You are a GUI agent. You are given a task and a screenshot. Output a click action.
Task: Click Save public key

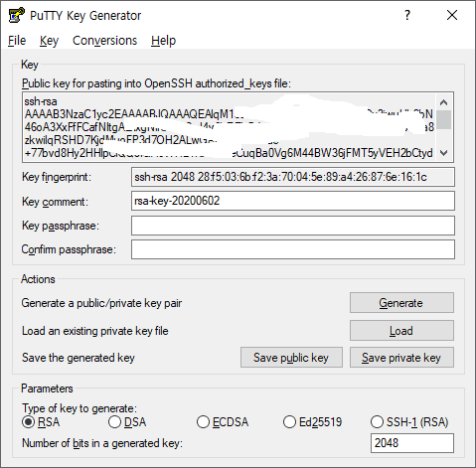pos(291,358)
